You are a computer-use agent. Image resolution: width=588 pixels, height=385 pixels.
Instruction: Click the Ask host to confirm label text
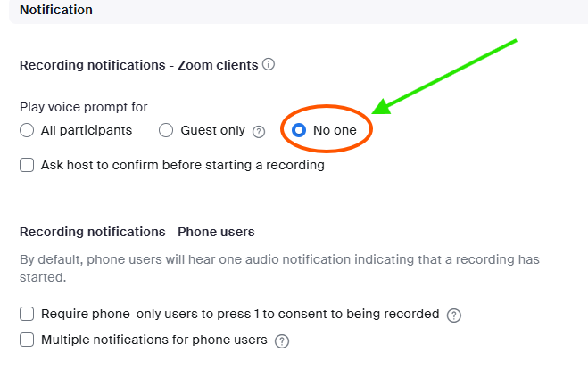tap(183, 165)
